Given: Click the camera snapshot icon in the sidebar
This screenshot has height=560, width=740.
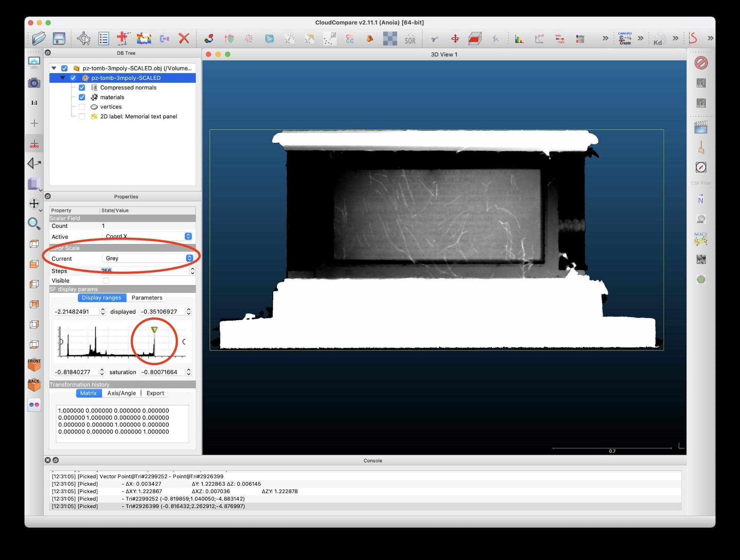Looking at the screenshot, I should (x=34, y=83).
